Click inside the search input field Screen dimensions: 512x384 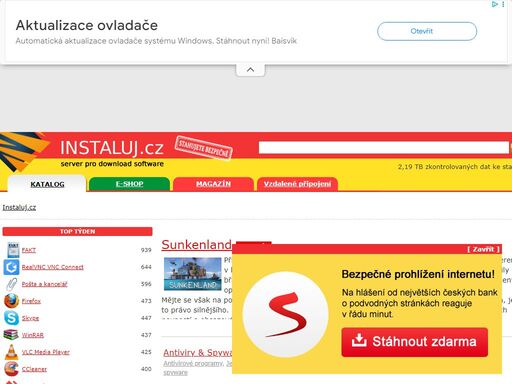click(x=384, y=147)
